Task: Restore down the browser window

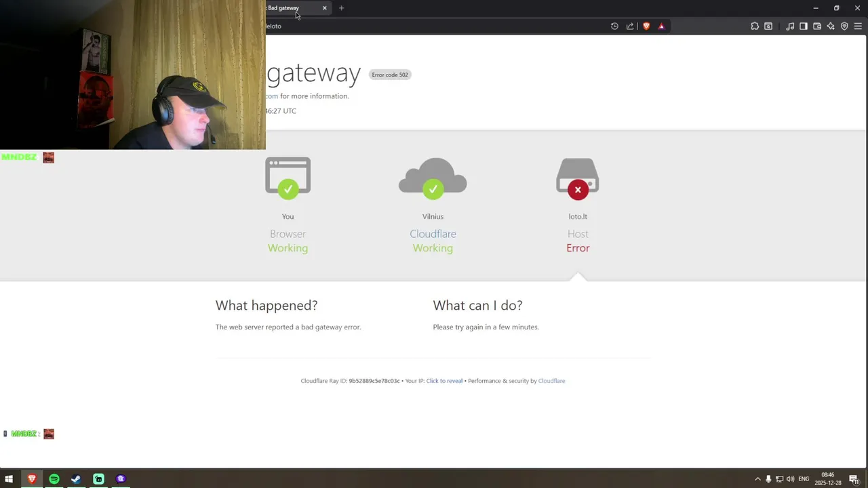Action: point(836,8)
